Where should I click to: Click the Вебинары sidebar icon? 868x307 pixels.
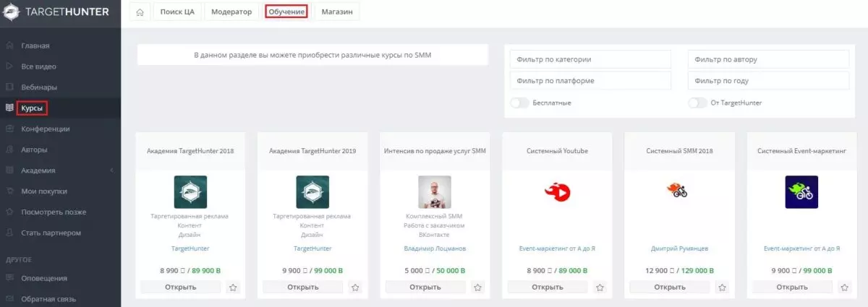(9, 87)
